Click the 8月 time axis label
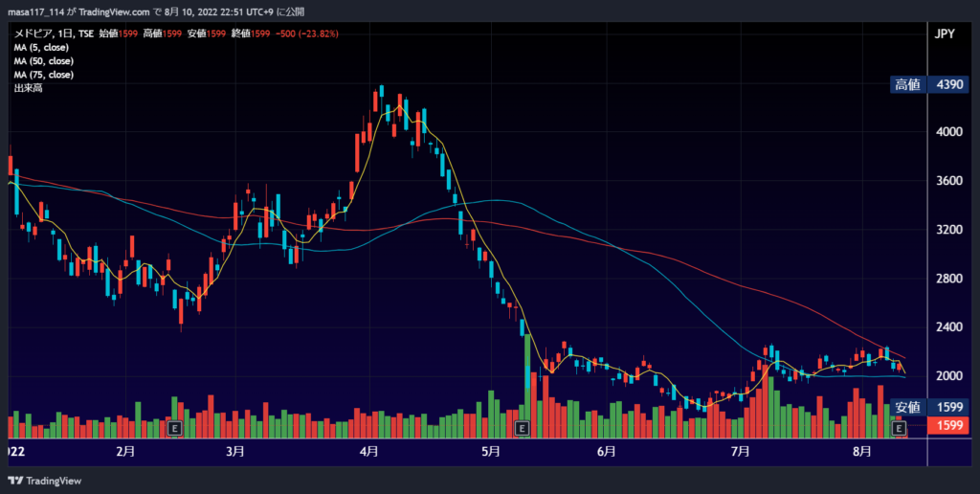The width and height of the screenshot is (980, 494). click(x=862, y=452)
